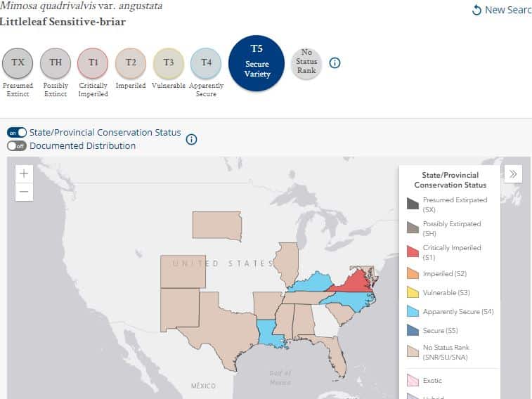Click Mississippi on the map
532x399 pixels.
[x=284, y=320]
